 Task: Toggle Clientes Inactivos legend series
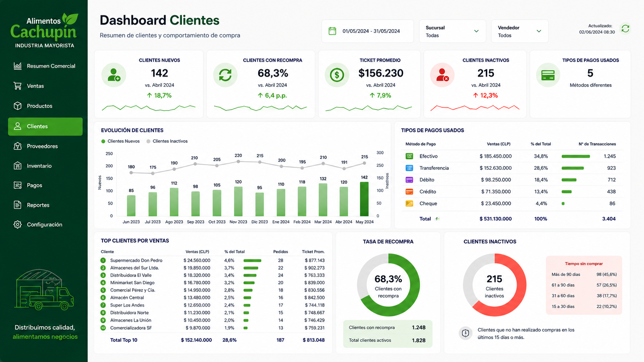tap(167, 141)
